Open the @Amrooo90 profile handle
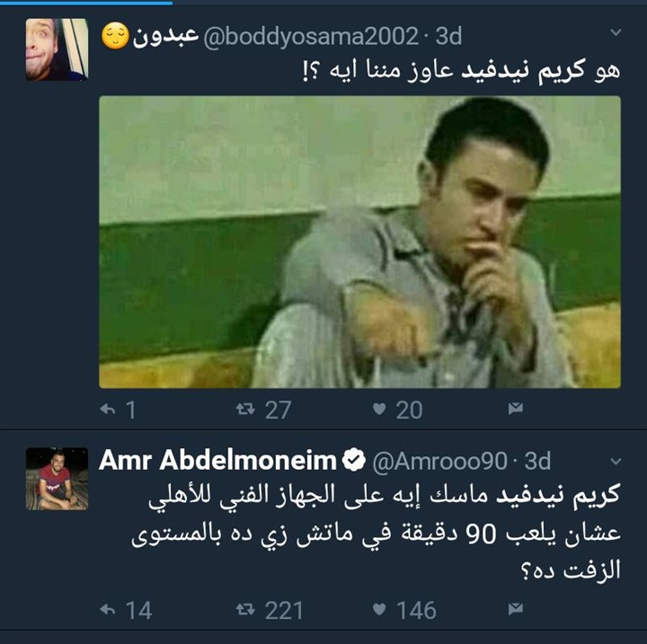The image size is (647, 644). coord(439,461)
